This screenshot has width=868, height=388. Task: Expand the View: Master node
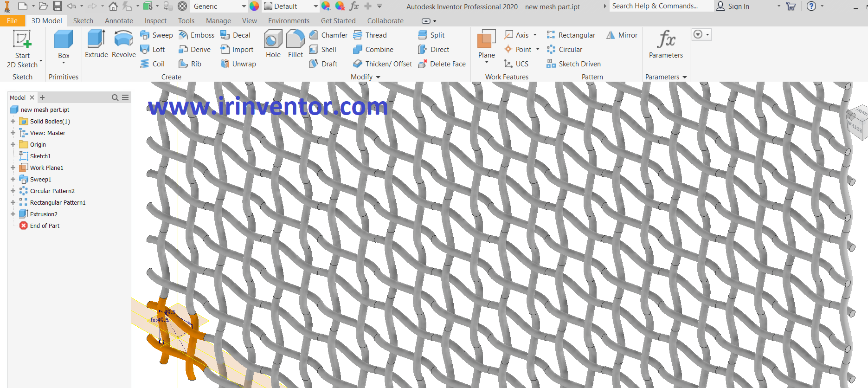(13, 133)
